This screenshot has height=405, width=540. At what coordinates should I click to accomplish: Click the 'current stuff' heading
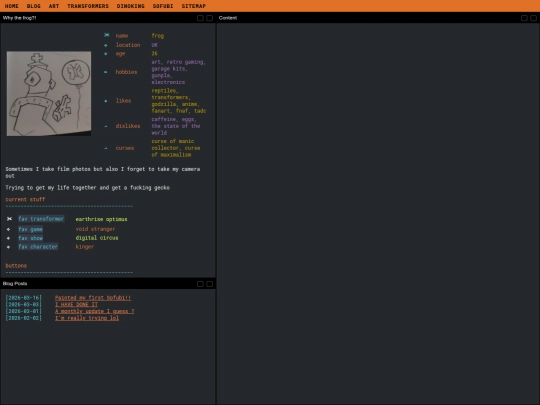(x=25, y=199)
